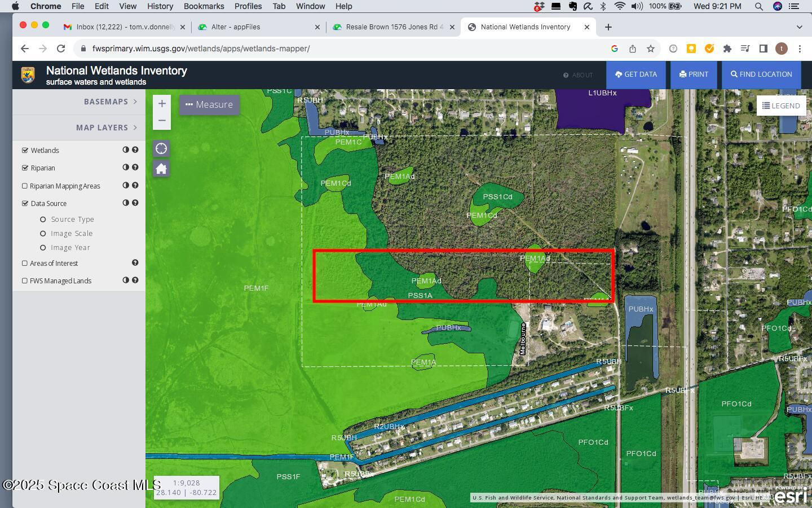Switch to Resale Brown 1576 Jones Rd tab

(393, 27)
